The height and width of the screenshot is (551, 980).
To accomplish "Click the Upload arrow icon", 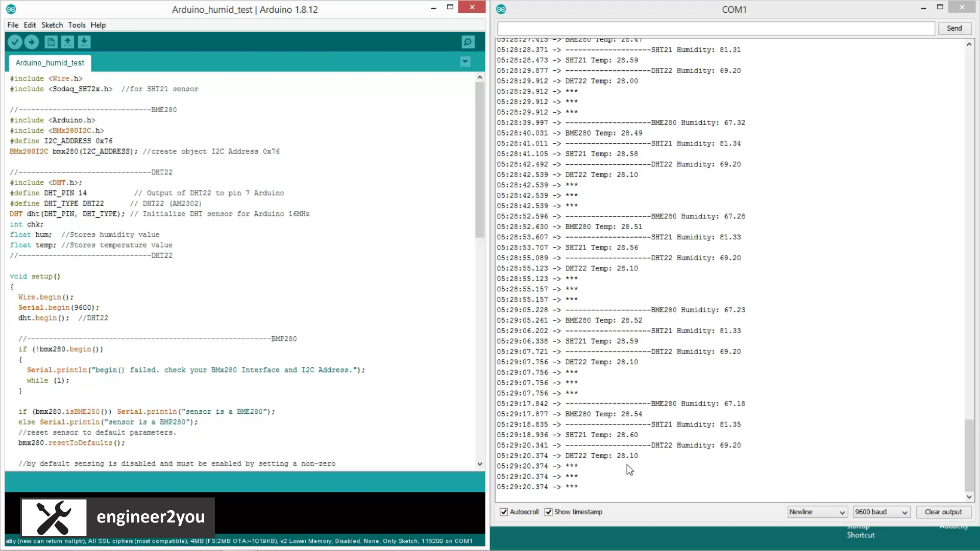I will point(32,42).
